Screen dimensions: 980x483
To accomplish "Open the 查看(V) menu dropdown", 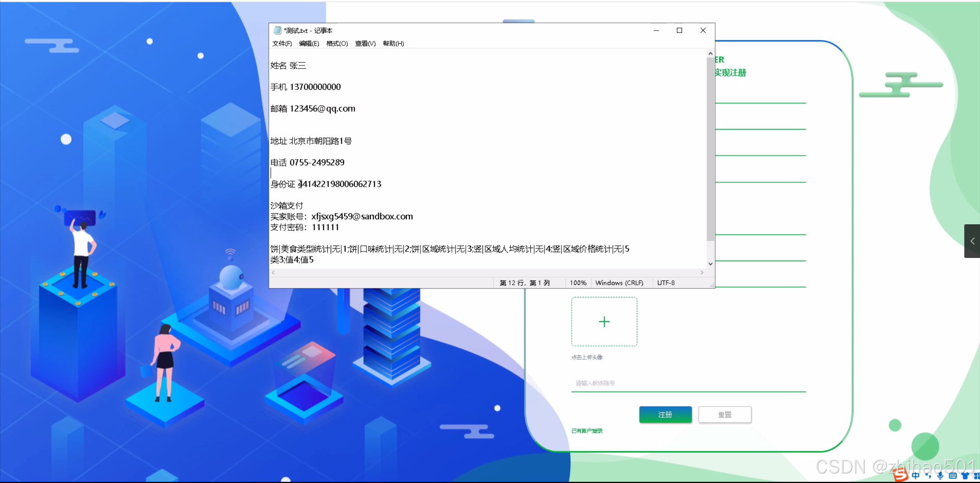I will (x=365, y=43).
